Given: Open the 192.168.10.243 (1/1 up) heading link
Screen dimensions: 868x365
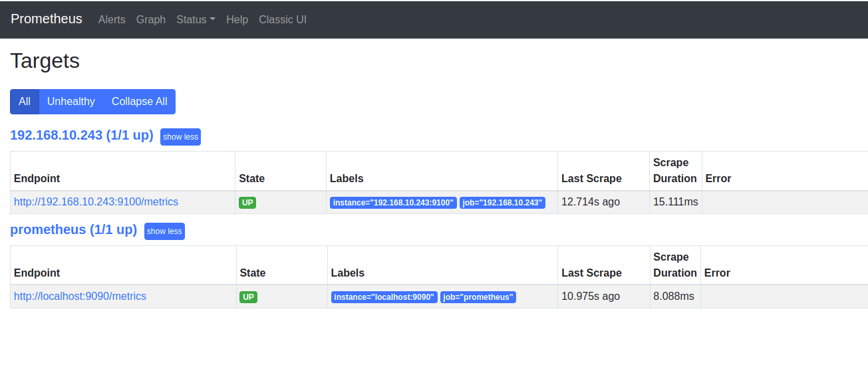Looking at the screenshot, I should [82, 136].
